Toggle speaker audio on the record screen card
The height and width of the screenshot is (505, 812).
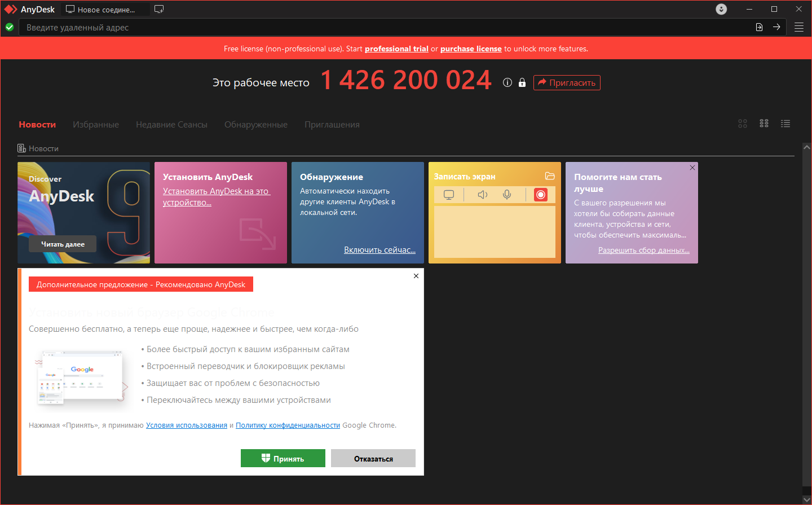tap(483, 195)
